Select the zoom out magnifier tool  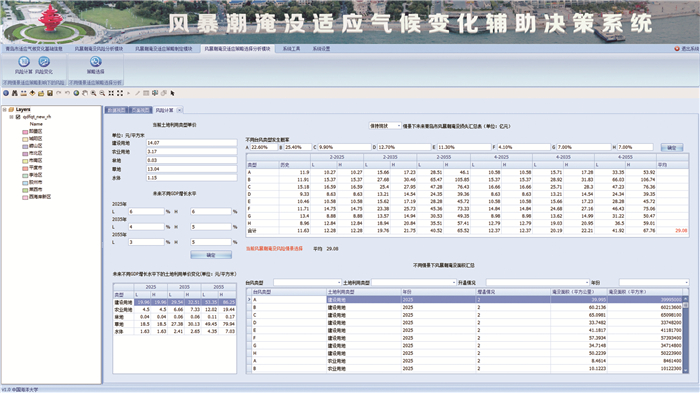pyautogui.click(x=102, y=93)
